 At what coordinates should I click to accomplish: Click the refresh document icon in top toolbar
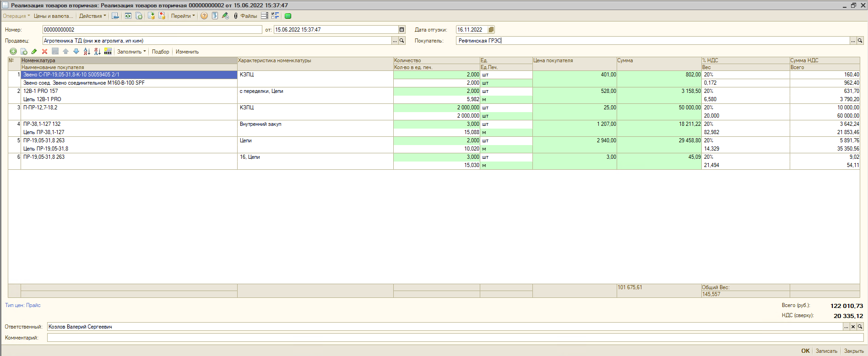tap(128, 16)
